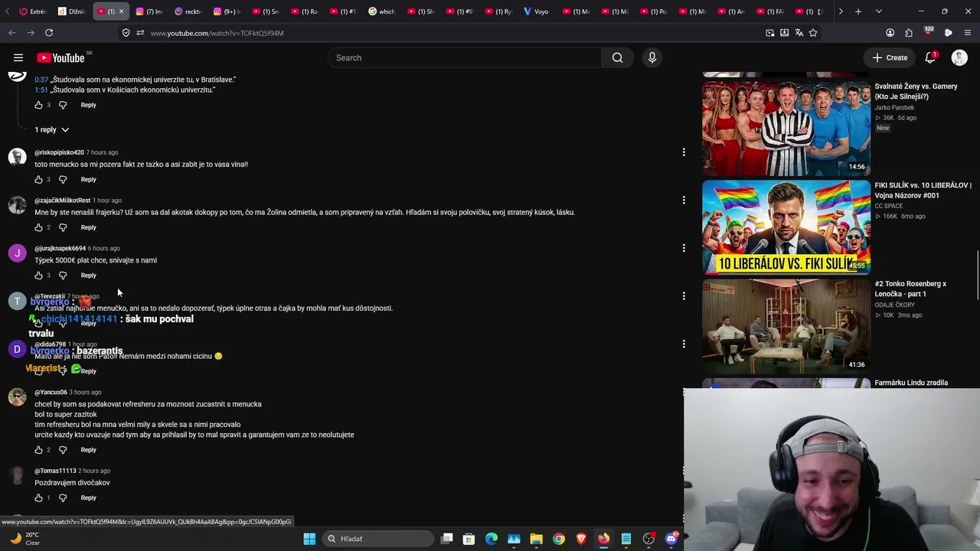Open options menu for @Terezakii comment
980x551 pixels.
(x=684, y=296)
